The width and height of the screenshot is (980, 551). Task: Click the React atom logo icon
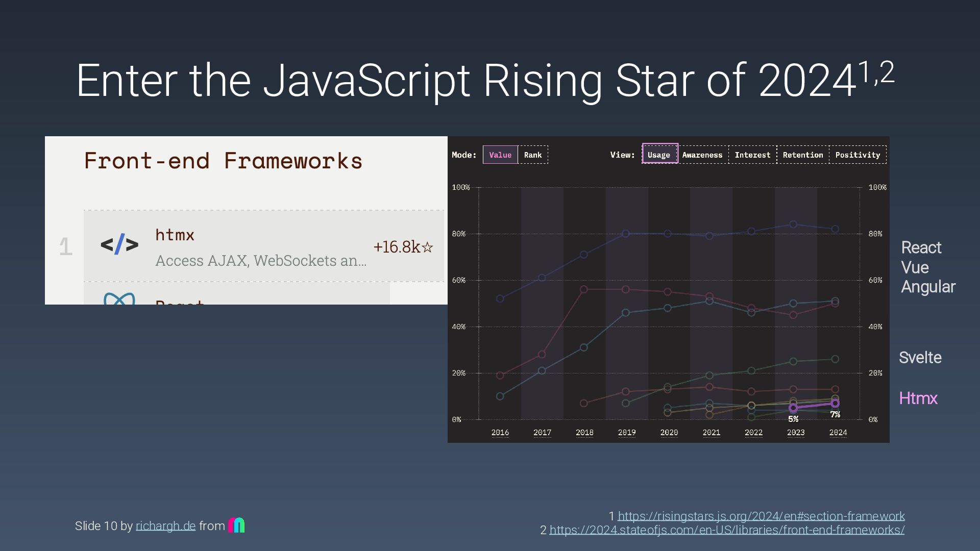click(x=119, y=299)
